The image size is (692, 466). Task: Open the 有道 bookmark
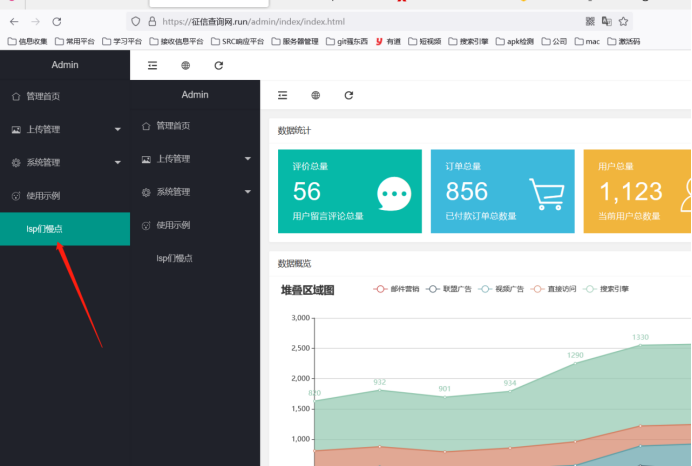pos(388,41)
